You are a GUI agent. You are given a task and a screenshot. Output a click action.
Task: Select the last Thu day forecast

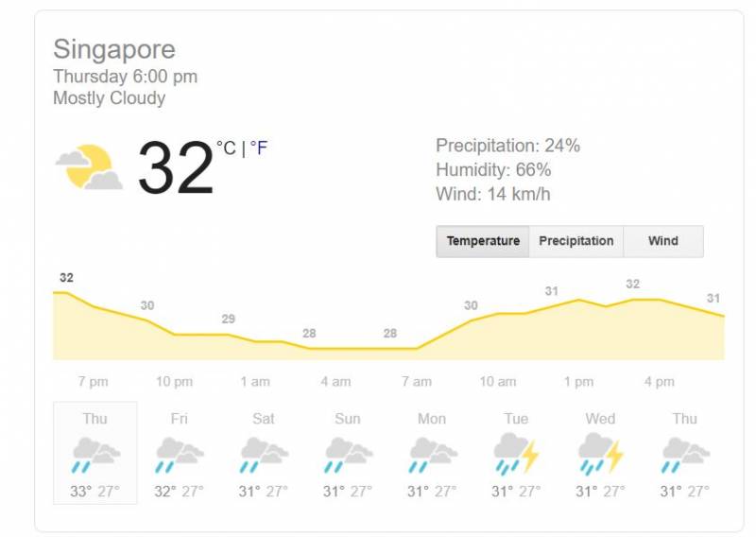click(x=684, y=419)
